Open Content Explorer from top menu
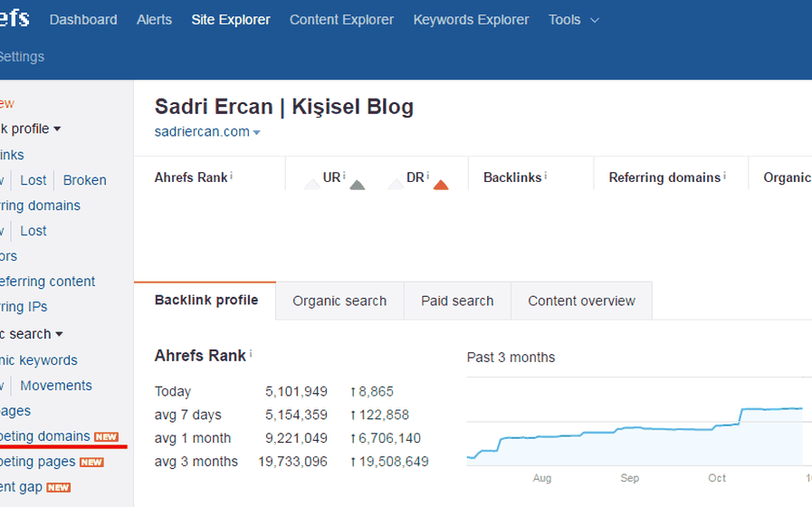 click(x=341, y=20)
